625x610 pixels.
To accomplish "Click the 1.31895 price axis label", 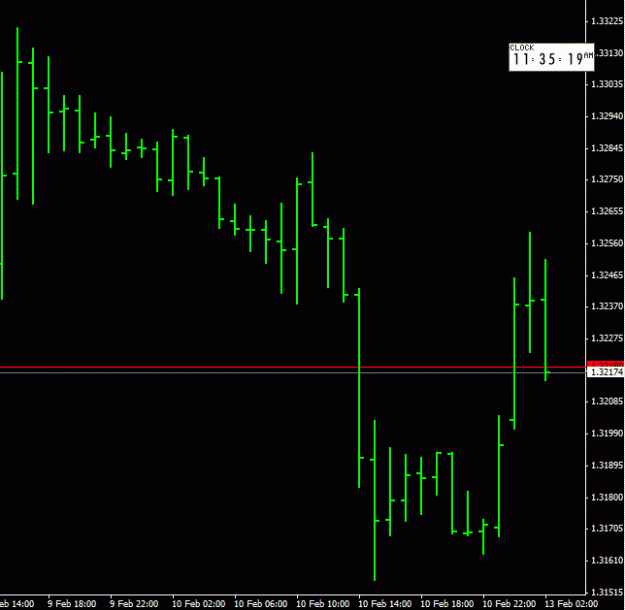I will coord(607,465).
